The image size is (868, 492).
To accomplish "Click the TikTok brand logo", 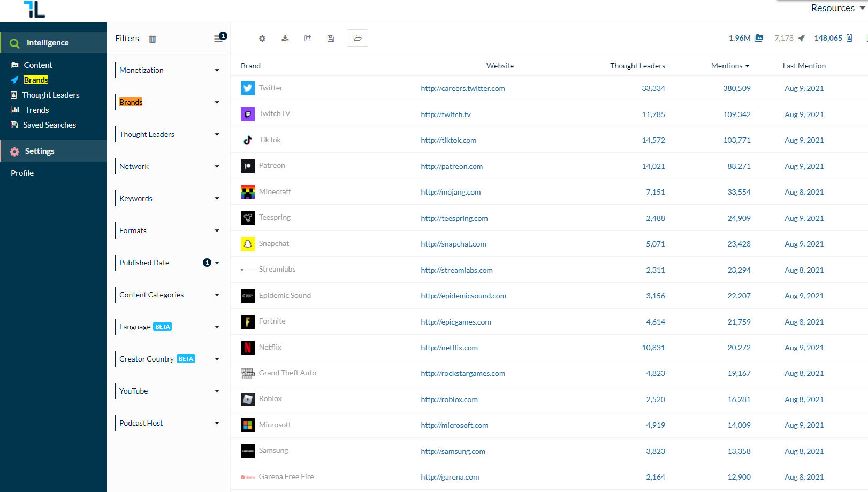I will point(248,140).
